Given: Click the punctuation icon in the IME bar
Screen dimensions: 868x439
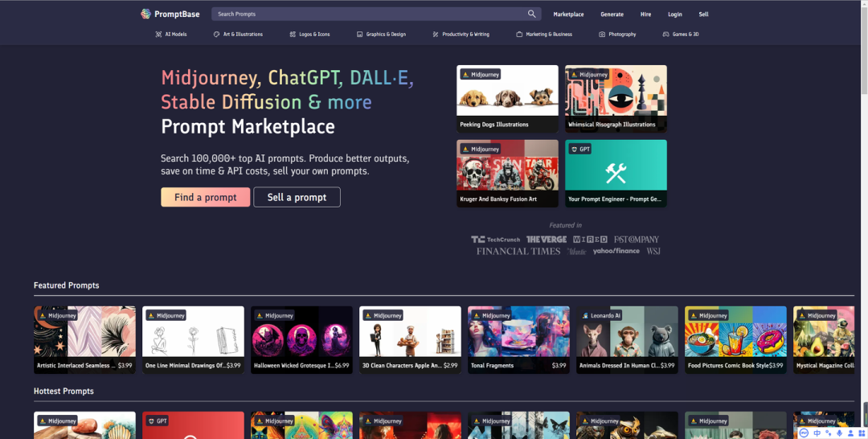Looking at the screenshot, I should tap(829, 433).
